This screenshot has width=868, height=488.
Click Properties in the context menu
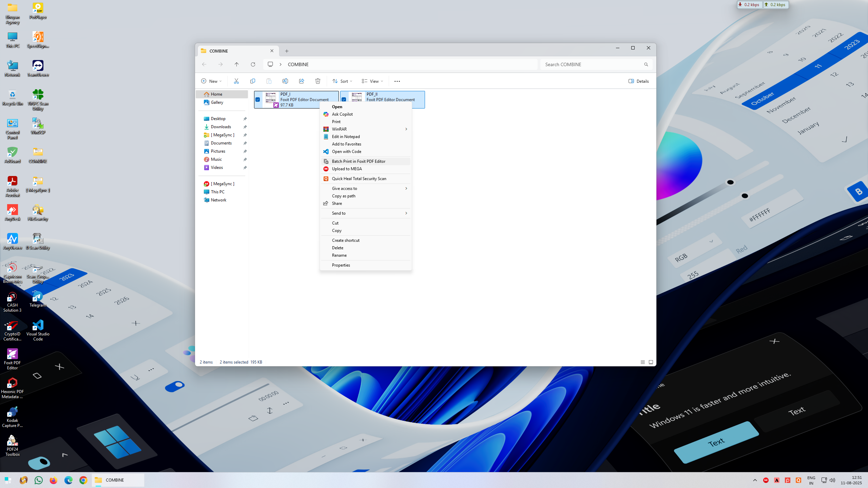[366, 265]
